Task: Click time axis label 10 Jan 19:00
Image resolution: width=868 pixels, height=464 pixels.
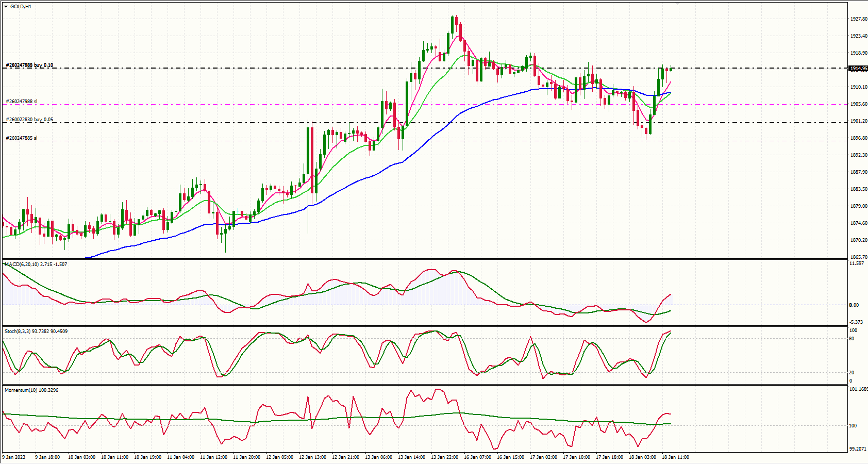Action: (x=147, y=457)
